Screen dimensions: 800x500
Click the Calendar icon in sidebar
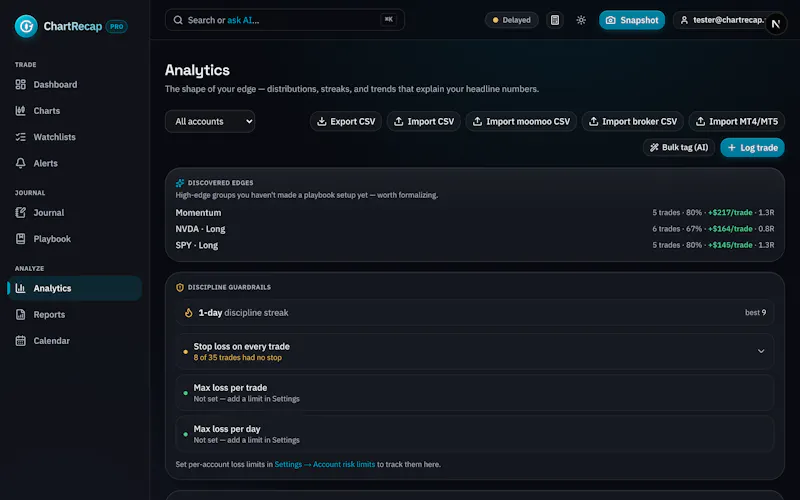coord(20,341)
